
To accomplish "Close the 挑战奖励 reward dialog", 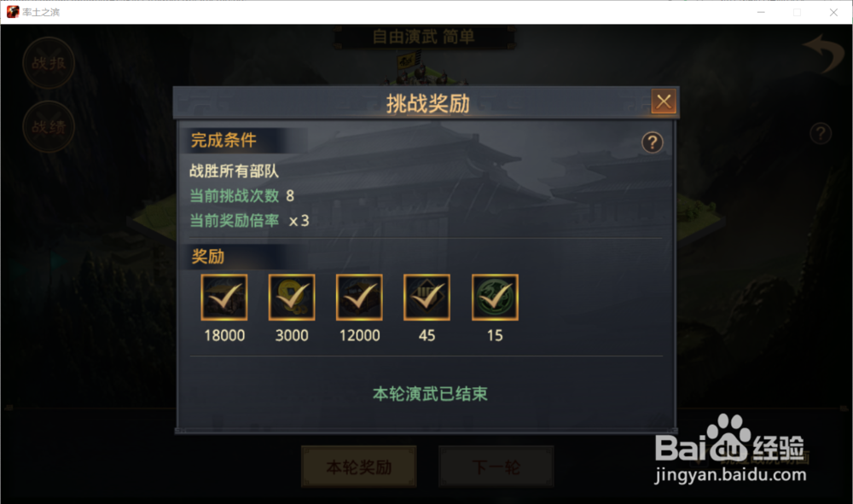I will point(664,101).
